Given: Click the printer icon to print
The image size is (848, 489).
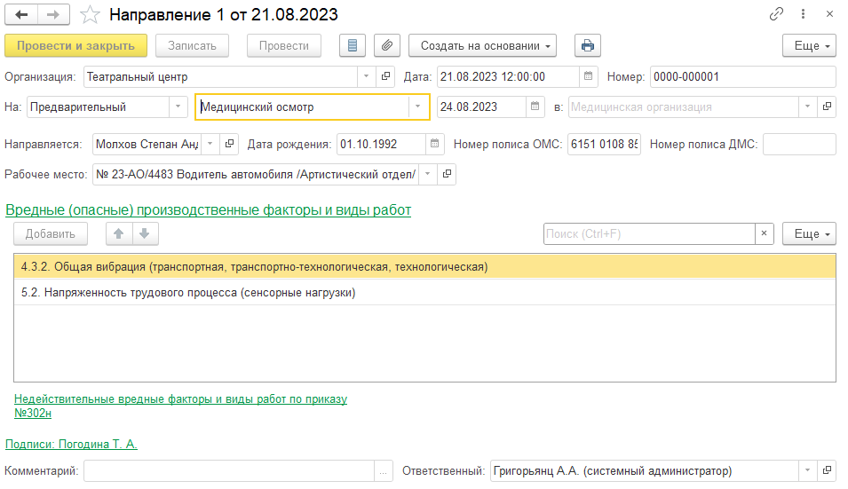Looking at the screenshot, I should point(587,46).
